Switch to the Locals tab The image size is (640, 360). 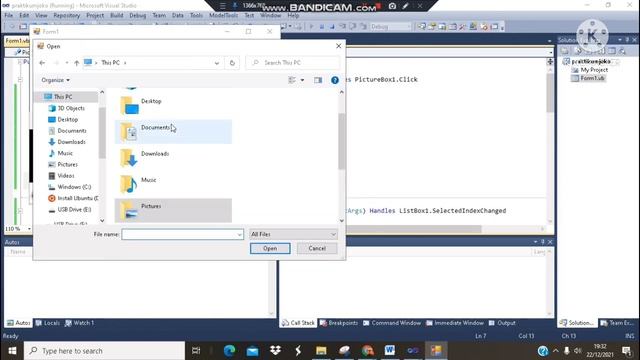click(x=48, y=323)
